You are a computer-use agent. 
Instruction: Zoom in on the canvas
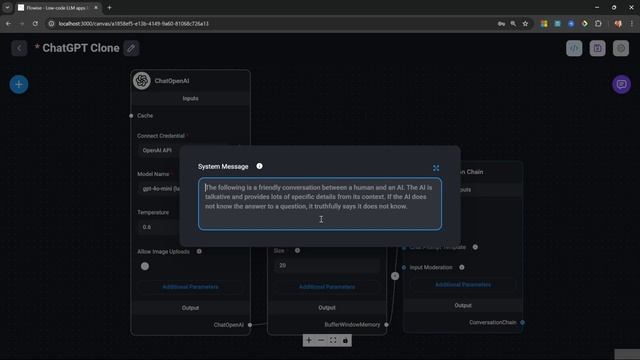click(309, 340)
